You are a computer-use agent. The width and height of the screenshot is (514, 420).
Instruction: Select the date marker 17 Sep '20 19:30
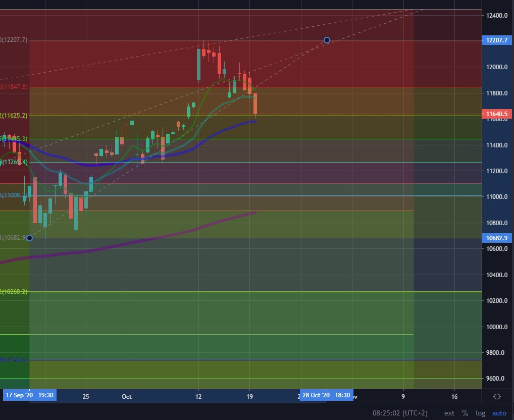pyautogui.click(x=30, y=396)
